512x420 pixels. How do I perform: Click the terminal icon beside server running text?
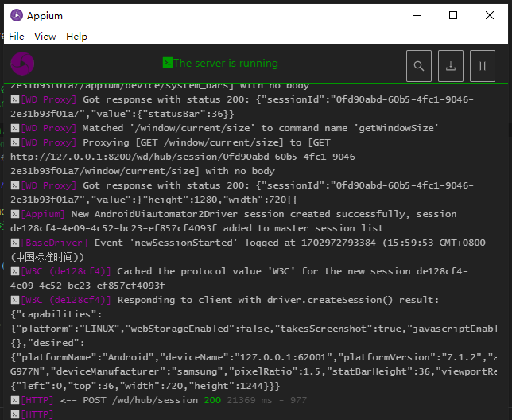[168, 63]
